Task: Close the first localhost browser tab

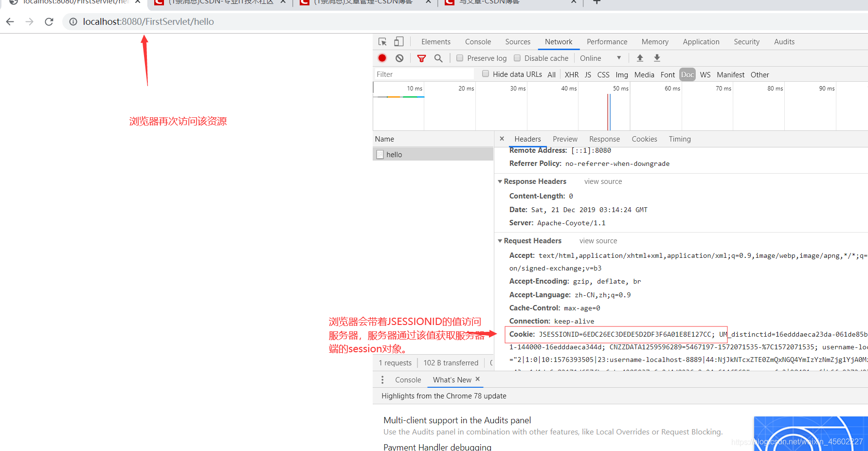Action: [138, 2]
